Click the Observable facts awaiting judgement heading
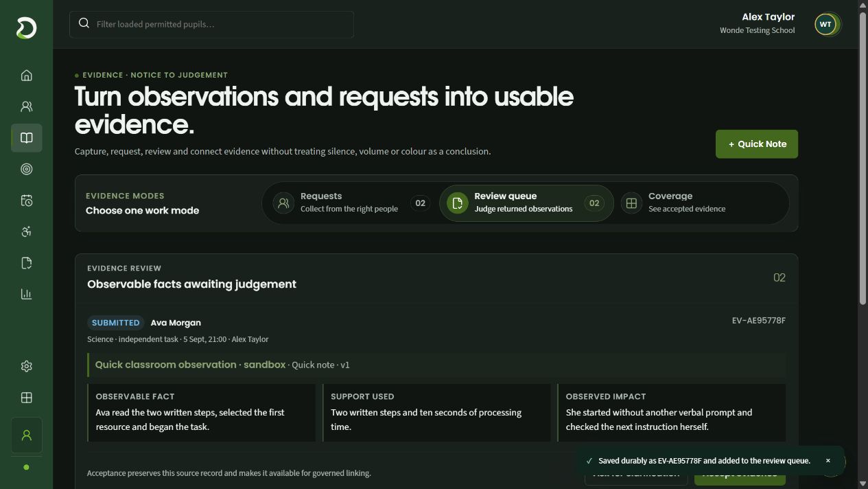The height and width of the screenshot is (489, 868). (191, 284)
